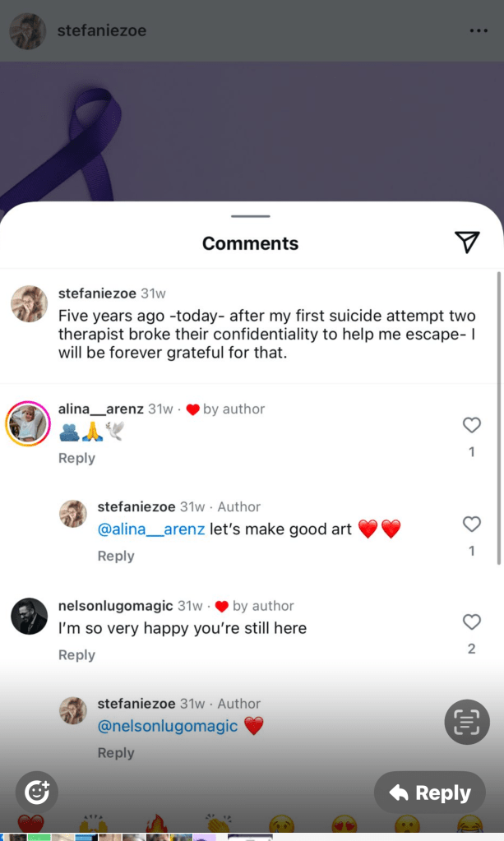Reply to nelsonlugomagic's comment
This screenshot has height=841, width=504.
point(76,655)
